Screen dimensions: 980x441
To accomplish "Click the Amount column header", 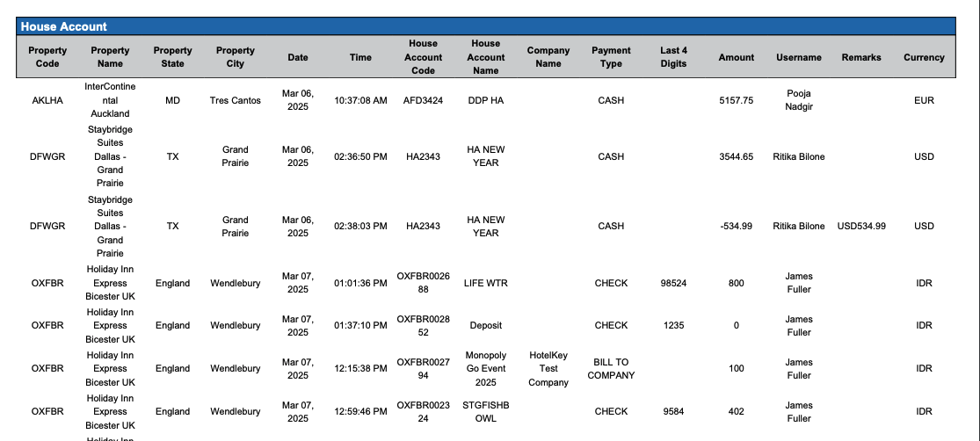I will pyautogui.click(x=736, y=57).
